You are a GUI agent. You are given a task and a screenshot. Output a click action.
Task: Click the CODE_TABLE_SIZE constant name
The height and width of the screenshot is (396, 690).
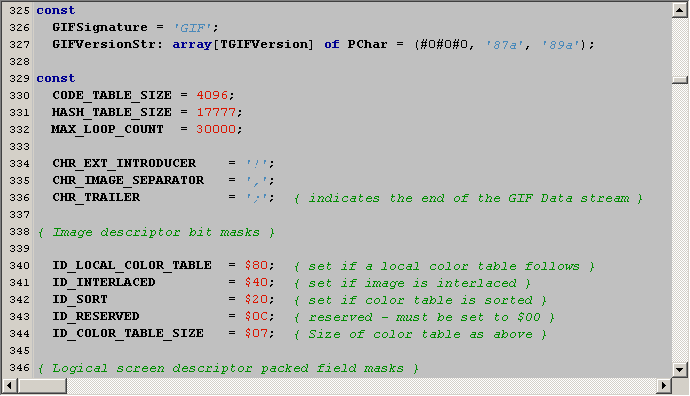click(112, 95)
